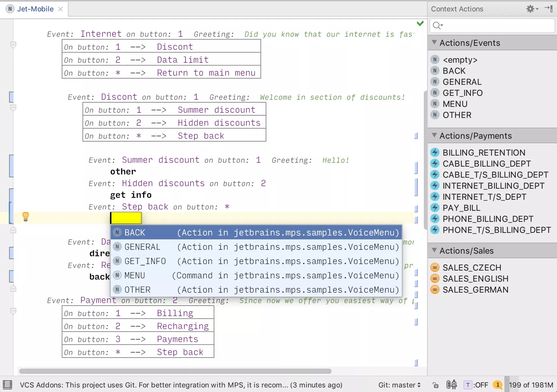Select GET_INFO from the completion popup
Image resolution: width=557 pixels, height=392 pixels.
pyautogui.click(x=145, y=261)
